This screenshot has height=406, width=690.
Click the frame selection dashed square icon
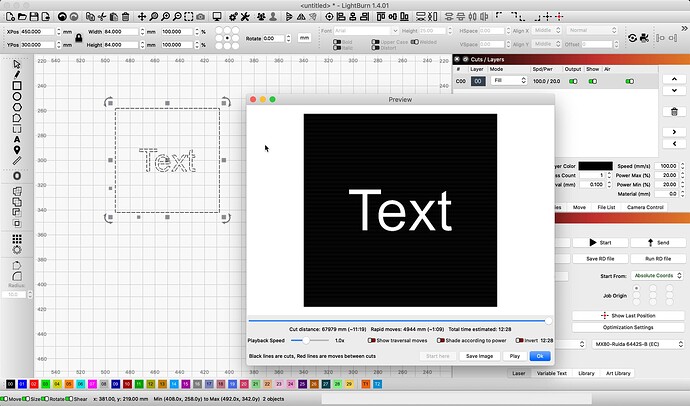pos(189,17)
